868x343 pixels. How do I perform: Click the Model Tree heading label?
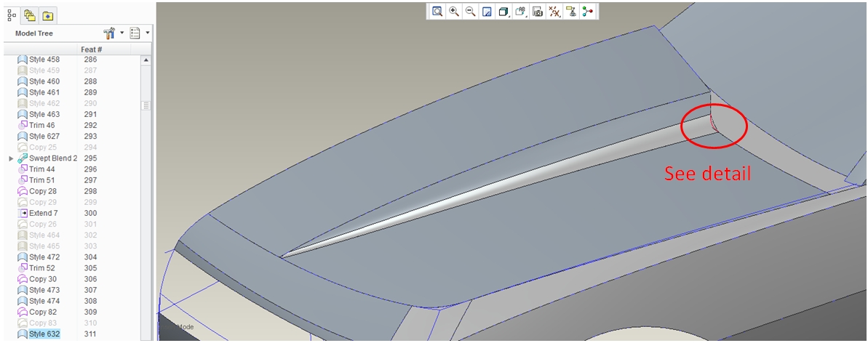[x=33, y=33]
